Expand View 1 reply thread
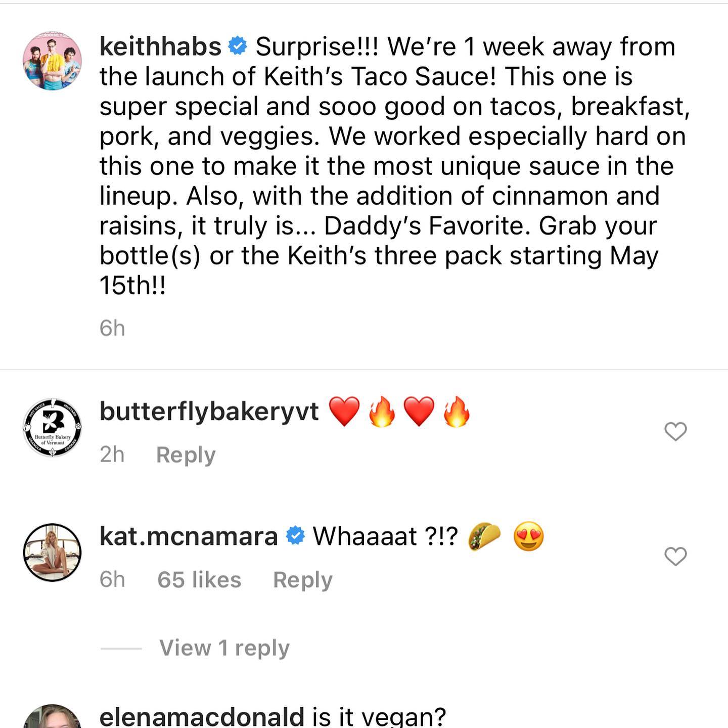 pos(224,648)
